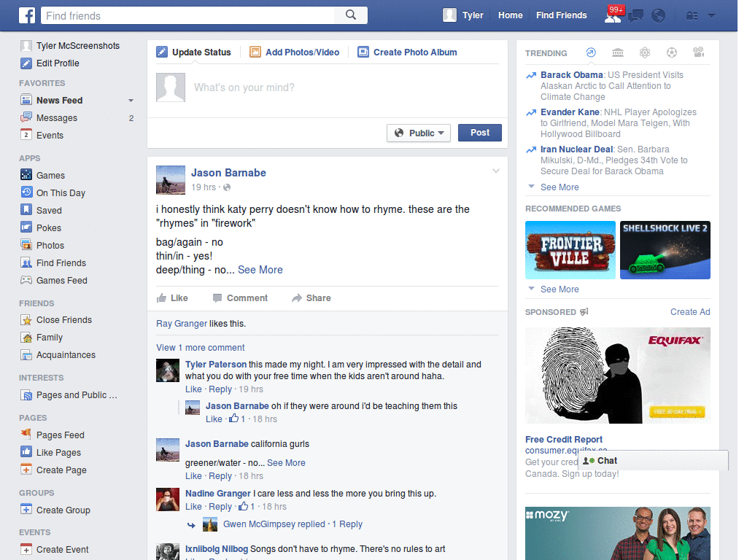
Task: Click the Equifax sponsored ad image
Action: pyautogui.click(x=618, y=376)
